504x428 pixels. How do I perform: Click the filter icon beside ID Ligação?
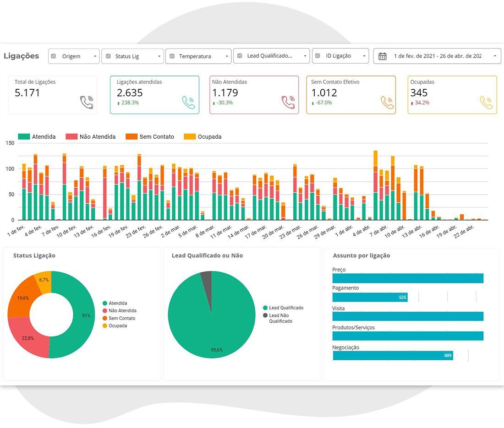(x=318, y=56)
